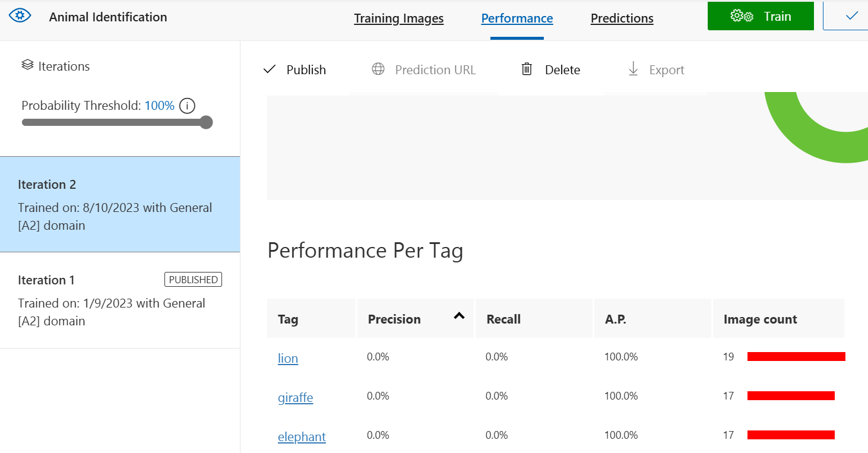The height and width of the screenshot is (453, 868).
Task: Sort table by Image count column
Action: 760,319
